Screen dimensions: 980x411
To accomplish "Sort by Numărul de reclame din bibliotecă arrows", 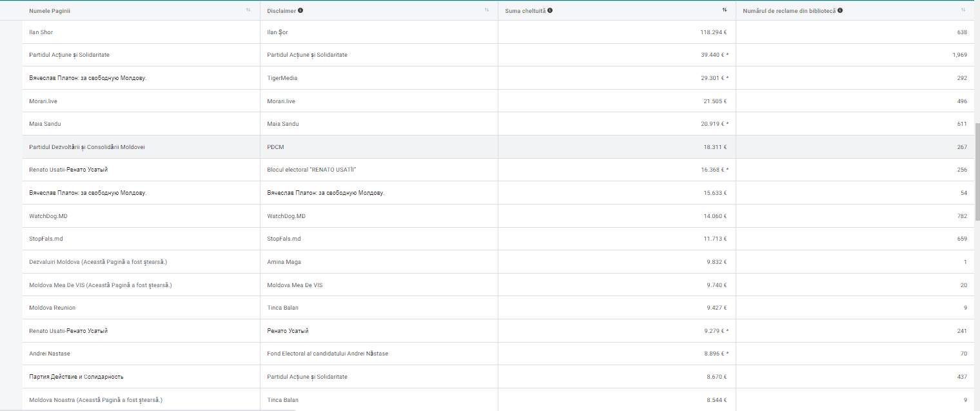I will click(x=963, y=10).
